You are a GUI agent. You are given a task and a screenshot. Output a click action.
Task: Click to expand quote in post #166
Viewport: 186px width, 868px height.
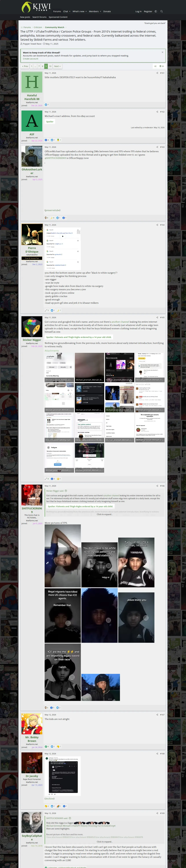click(x=105, y=515)
